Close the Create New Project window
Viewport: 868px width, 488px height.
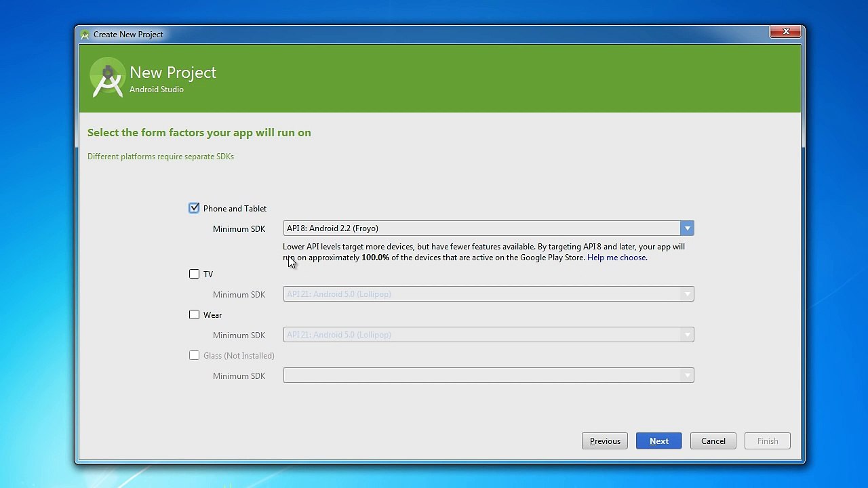point(786,32)
